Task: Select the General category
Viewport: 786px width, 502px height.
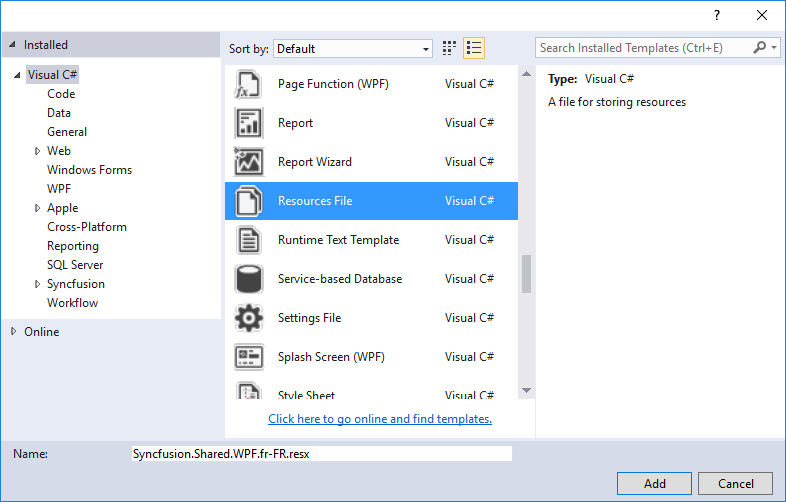Action: click(x=67, y=132)
